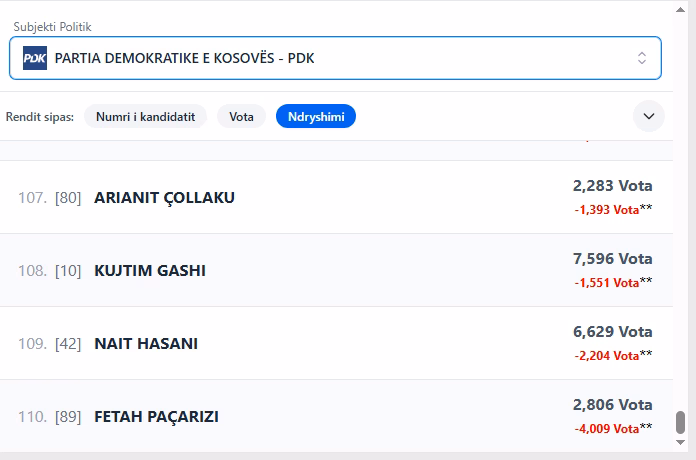Sort candidates by Vota
Image resolution: width=696 pixels, height=460 pixels.
point(241,117)
